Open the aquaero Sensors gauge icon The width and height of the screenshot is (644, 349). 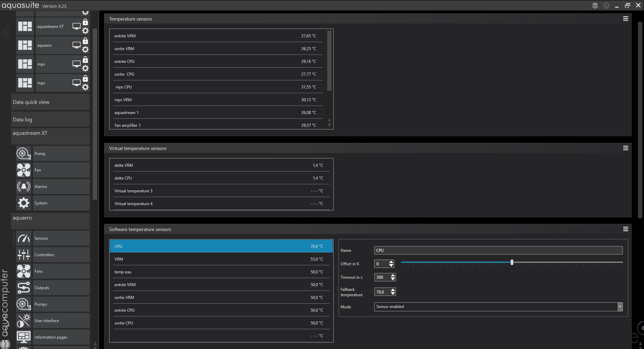tap(24, 238)
